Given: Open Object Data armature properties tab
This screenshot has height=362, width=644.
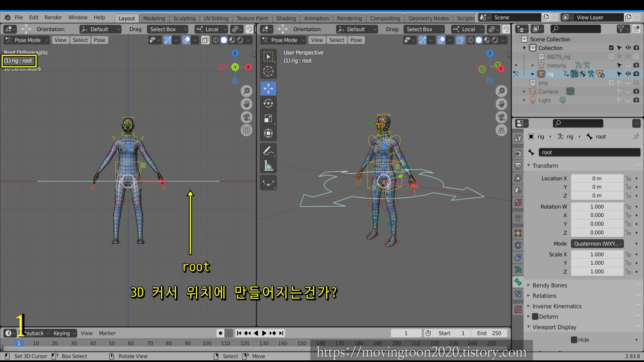Looking at the screenshot, I should (518, 269).
